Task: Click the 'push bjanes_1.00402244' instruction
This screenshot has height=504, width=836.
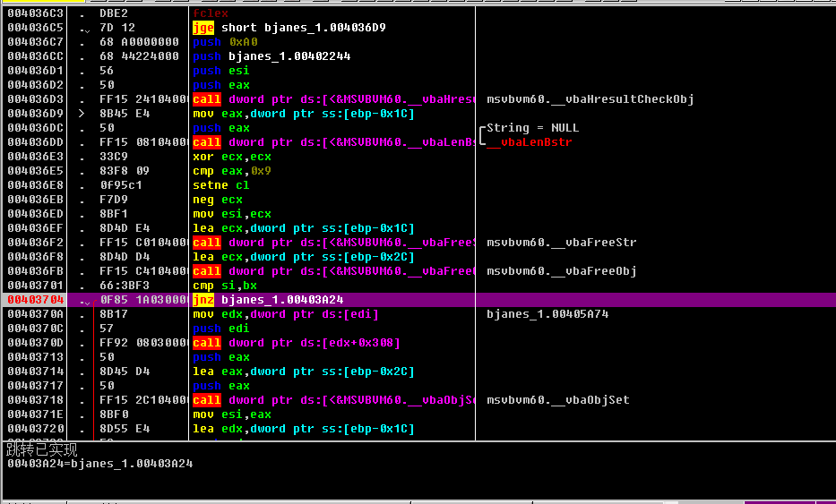Action: (x=271, y=56)
